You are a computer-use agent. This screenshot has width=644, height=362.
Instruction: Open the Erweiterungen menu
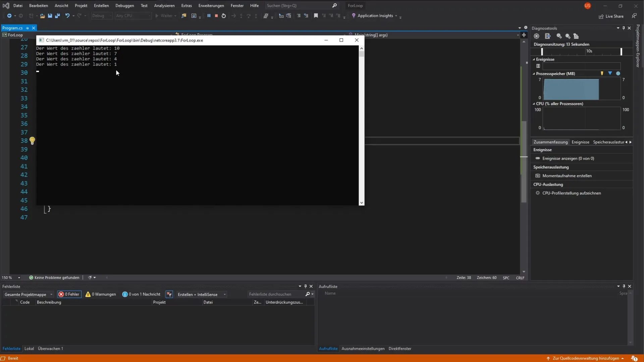point(211,6)
